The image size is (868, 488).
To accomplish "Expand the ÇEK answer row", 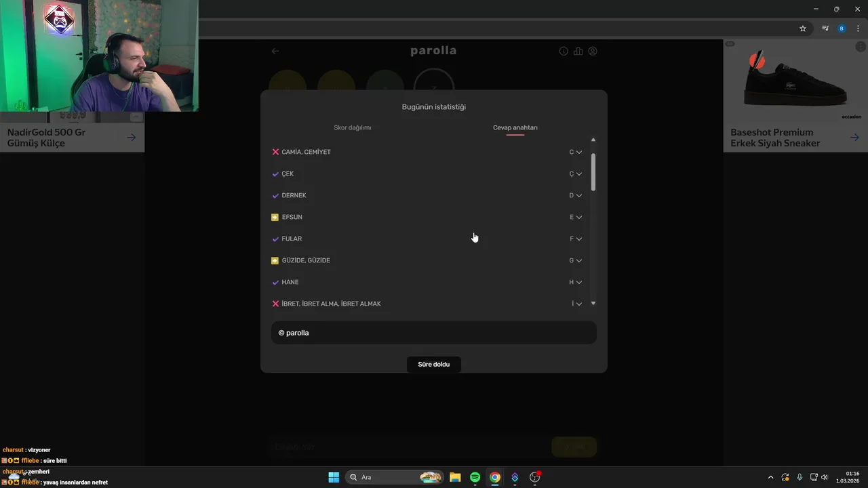I will click(x=427, y=174).
